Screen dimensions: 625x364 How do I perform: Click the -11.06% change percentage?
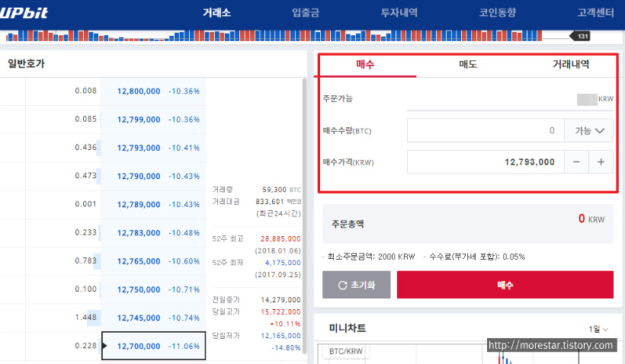coord(184,346)
